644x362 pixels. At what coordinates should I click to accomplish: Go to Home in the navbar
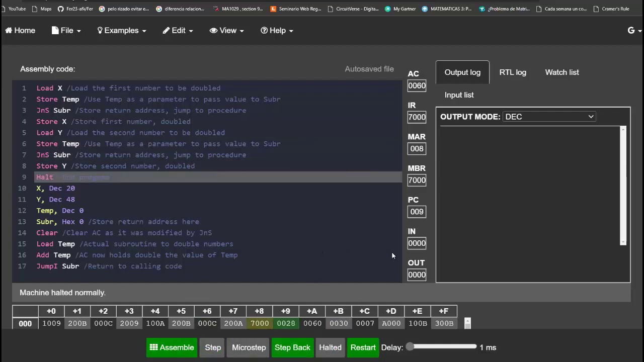(20, 31)
